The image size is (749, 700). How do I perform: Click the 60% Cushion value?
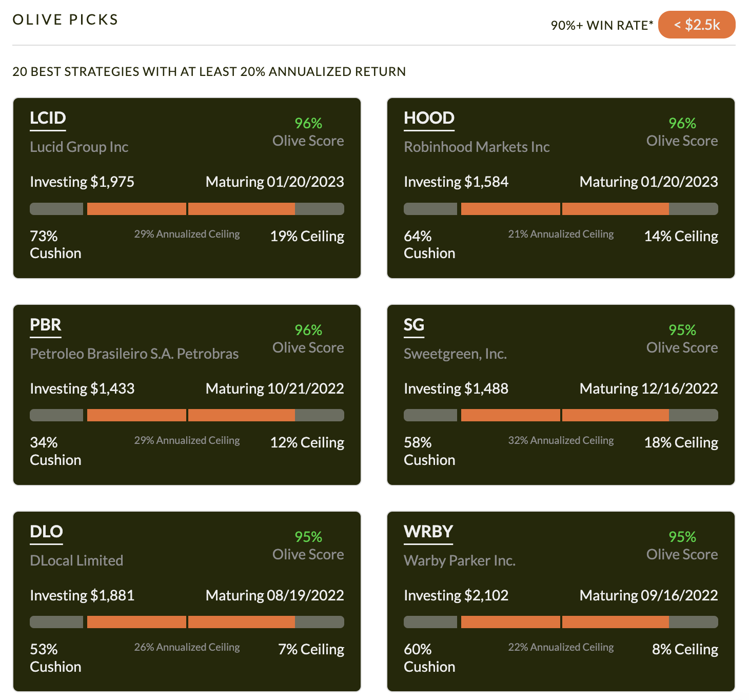[429, 658]
